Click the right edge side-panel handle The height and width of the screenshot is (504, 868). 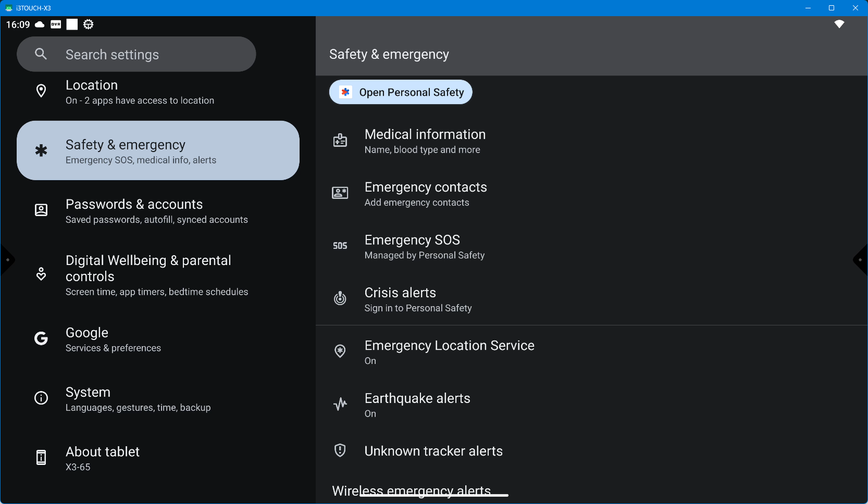(861, 260)
